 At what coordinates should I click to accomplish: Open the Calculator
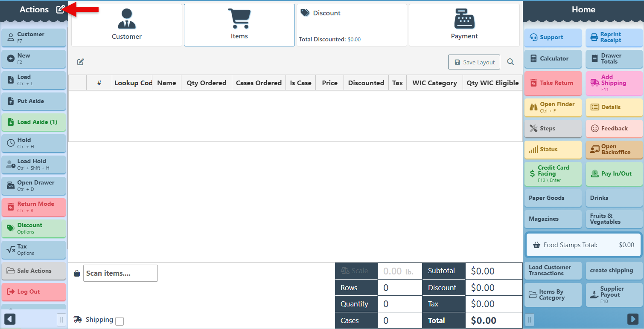click(x=553, y=59)
